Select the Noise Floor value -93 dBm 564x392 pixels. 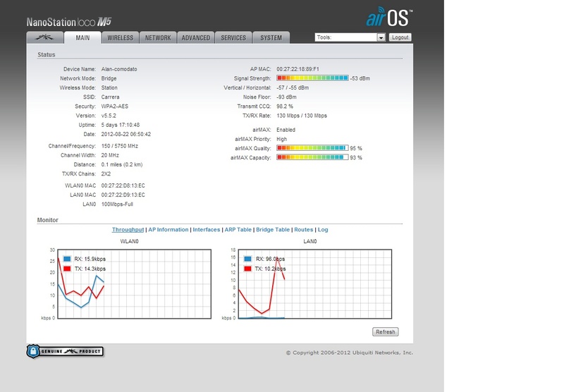click(286, 97)
